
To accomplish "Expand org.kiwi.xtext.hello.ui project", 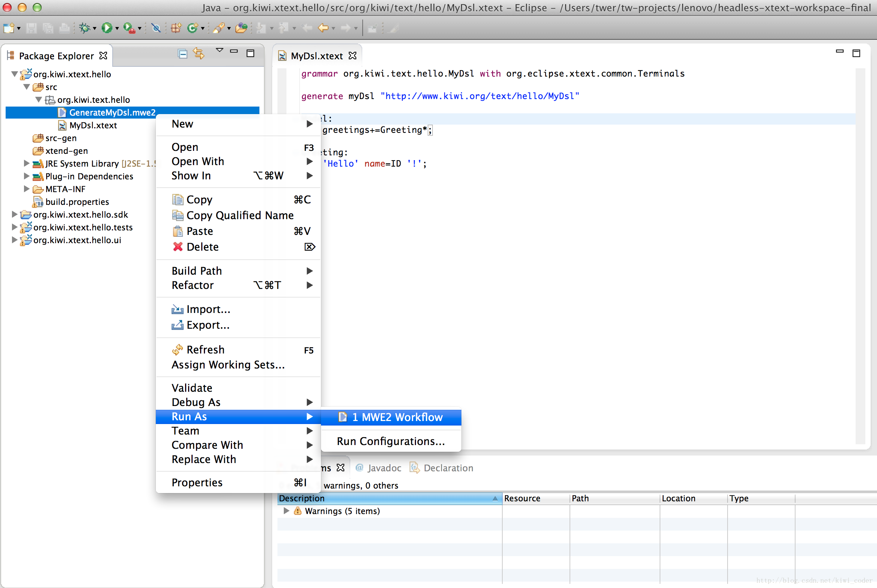I will [15, 240].
